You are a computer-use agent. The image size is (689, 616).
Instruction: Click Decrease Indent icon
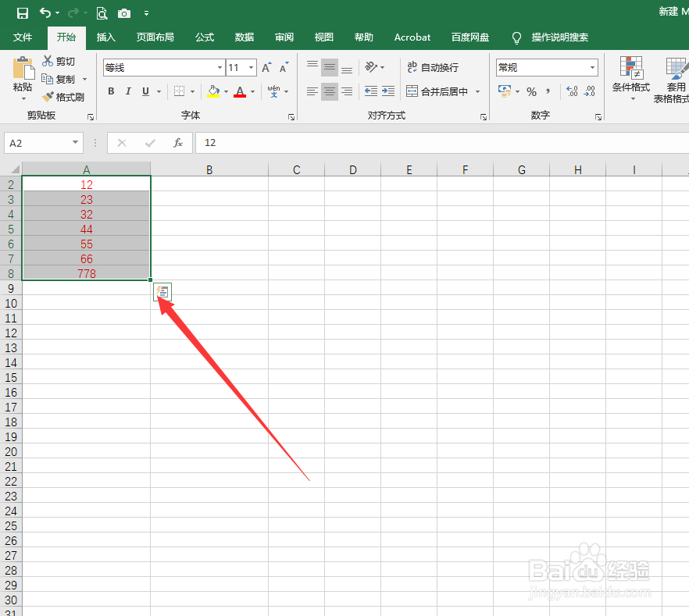371,91
